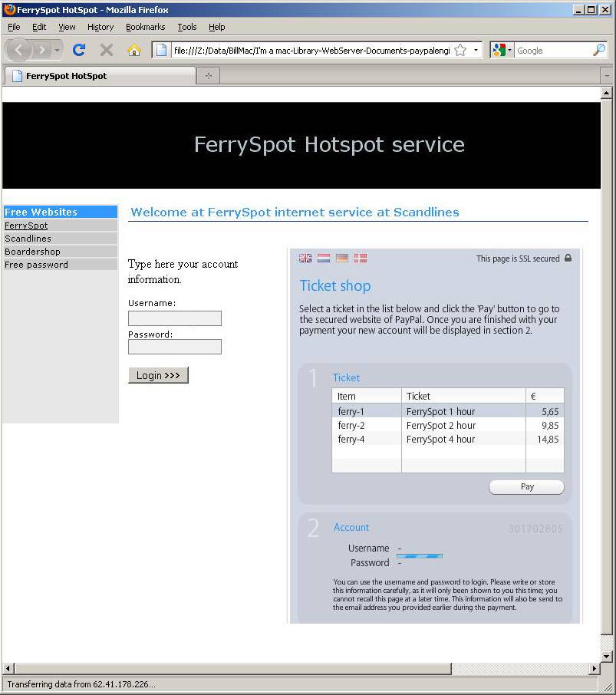Click the horizontal scrollbar thumb
This screenshot has height=695, width=616.
click(233, 668)
